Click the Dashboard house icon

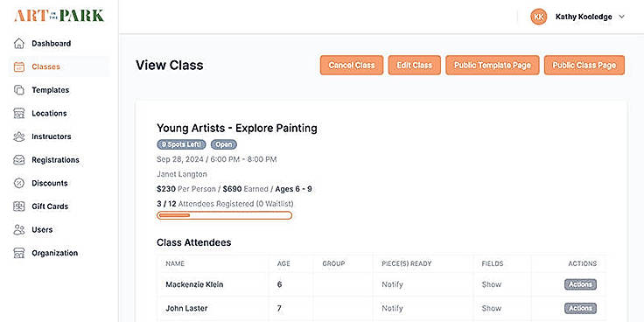point(19,44)
